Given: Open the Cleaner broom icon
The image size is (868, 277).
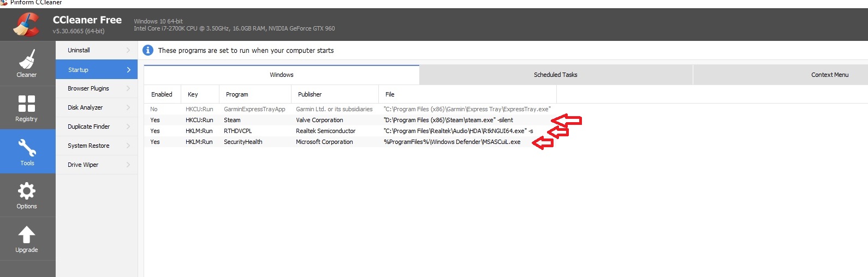Looking at the screenshot, I should click(x=26, y=59).
